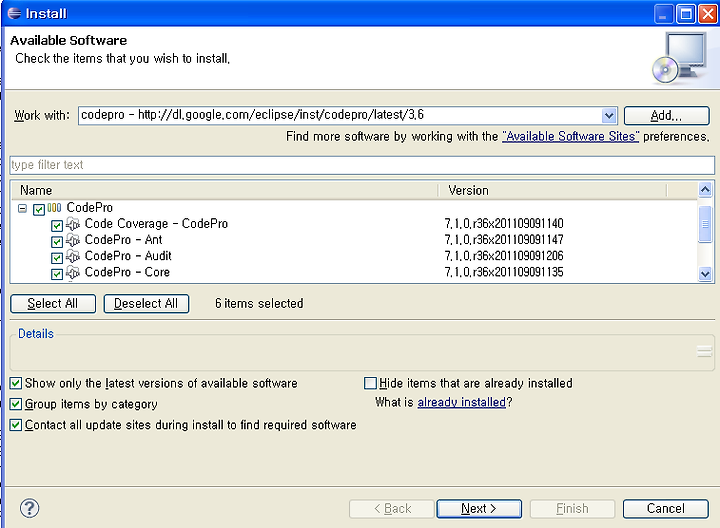This screenshot has width=720, height=528.
Task: Click the CodePro - Audit feature icon
Action: click(x=73, y=256)
